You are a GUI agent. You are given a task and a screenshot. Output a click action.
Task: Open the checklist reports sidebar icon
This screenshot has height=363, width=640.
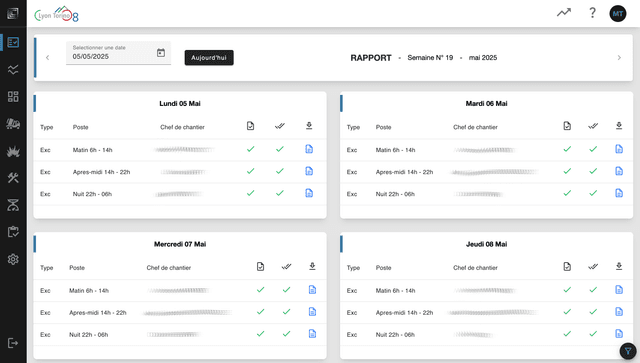[x=13, y=42]
